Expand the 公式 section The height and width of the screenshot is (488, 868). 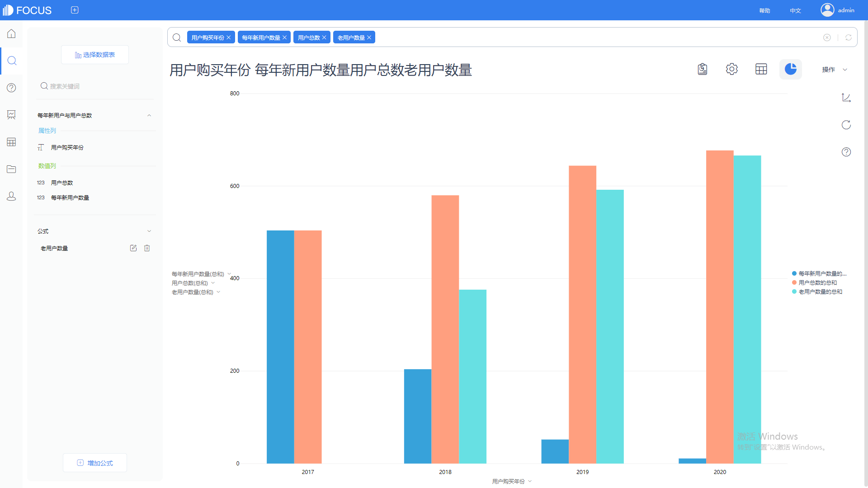[149, 230]
